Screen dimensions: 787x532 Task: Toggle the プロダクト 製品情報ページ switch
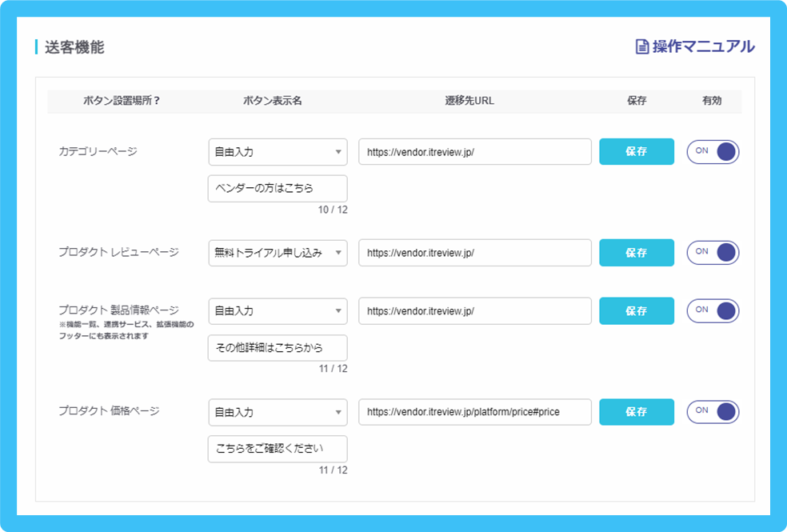click(712, 311)
